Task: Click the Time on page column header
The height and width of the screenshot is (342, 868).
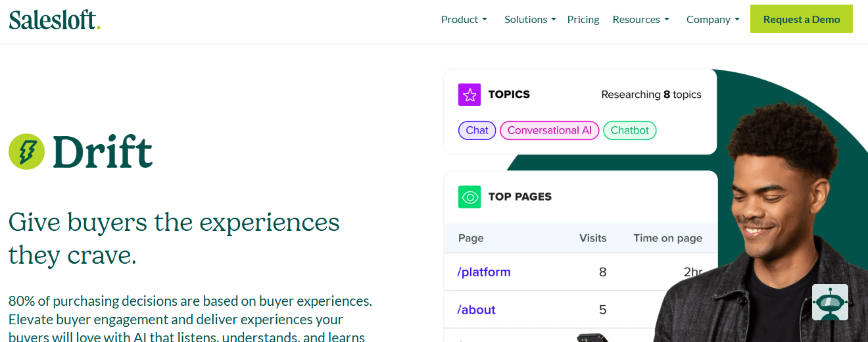Action: tap(667, 238)
